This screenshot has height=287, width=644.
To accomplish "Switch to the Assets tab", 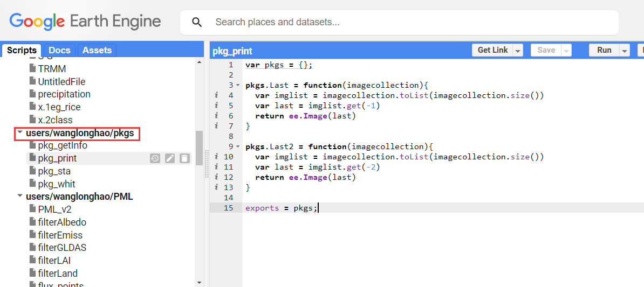I will (x=97, y=50).
